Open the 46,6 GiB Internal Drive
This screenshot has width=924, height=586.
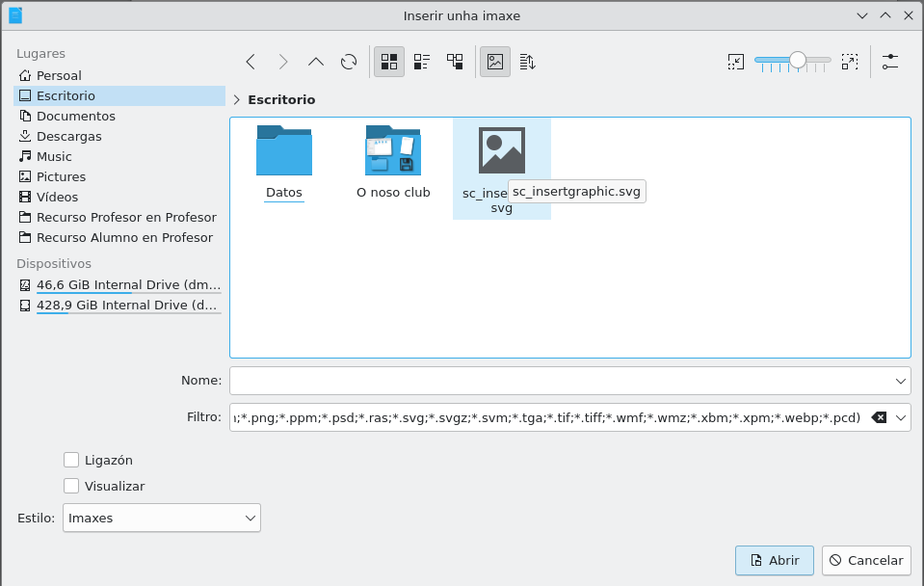coord(119,284)
